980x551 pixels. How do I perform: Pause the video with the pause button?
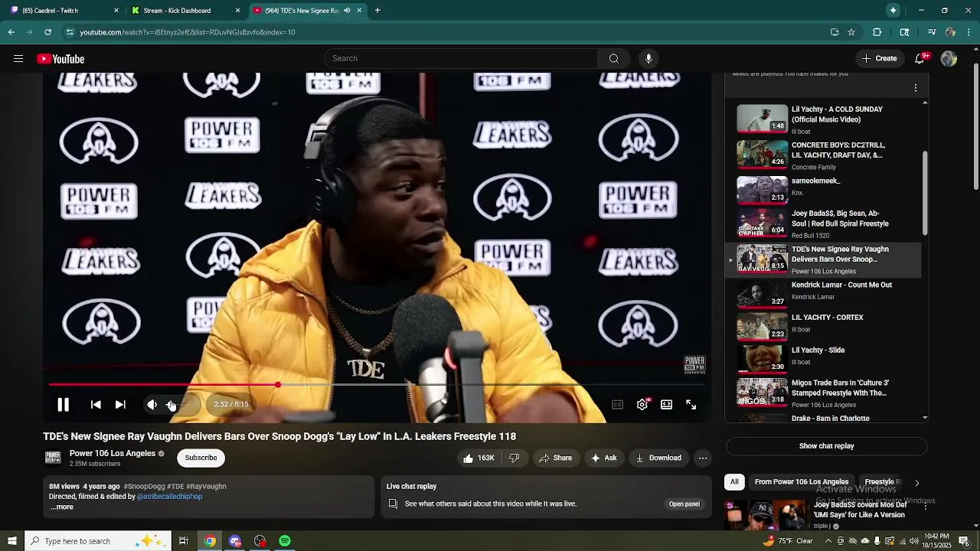pos(64,405)
